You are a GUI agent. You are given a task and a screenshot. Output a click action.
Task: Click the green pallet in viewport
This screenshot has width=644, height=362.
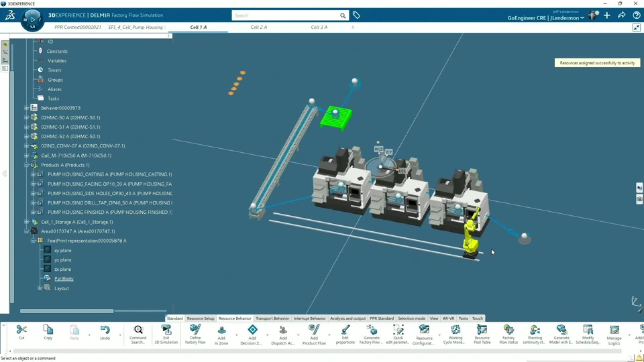pyautogui.click(x=336, y=118)
